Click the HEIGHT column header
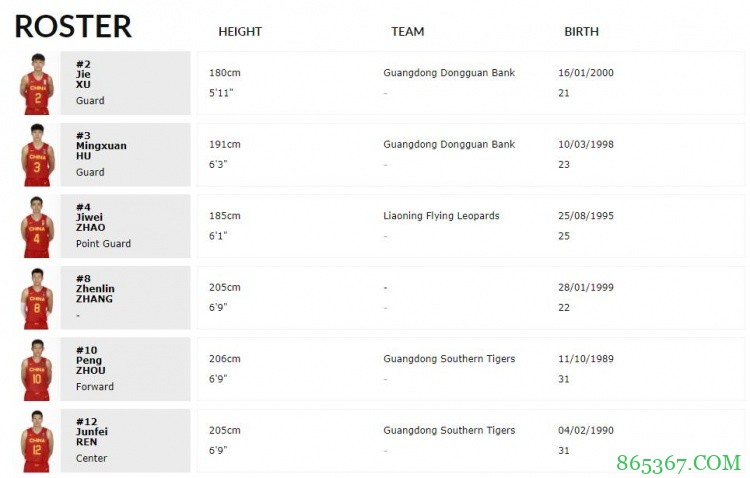This screenshot has width=750, height=478. [x=240, y=32]
